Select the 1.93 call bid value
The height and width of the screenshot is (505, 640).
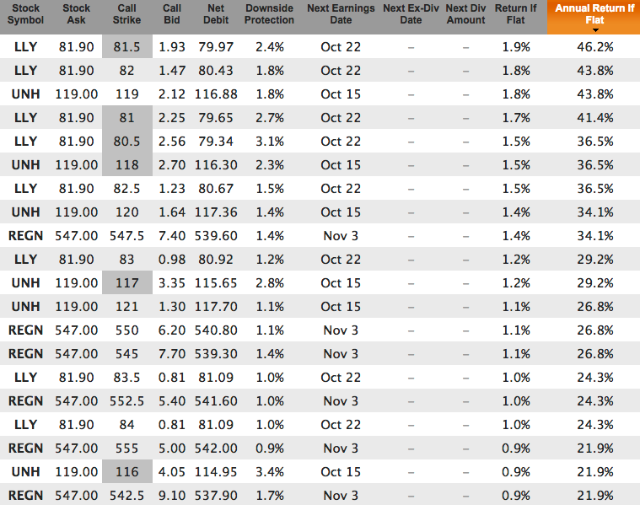[172, 47]
